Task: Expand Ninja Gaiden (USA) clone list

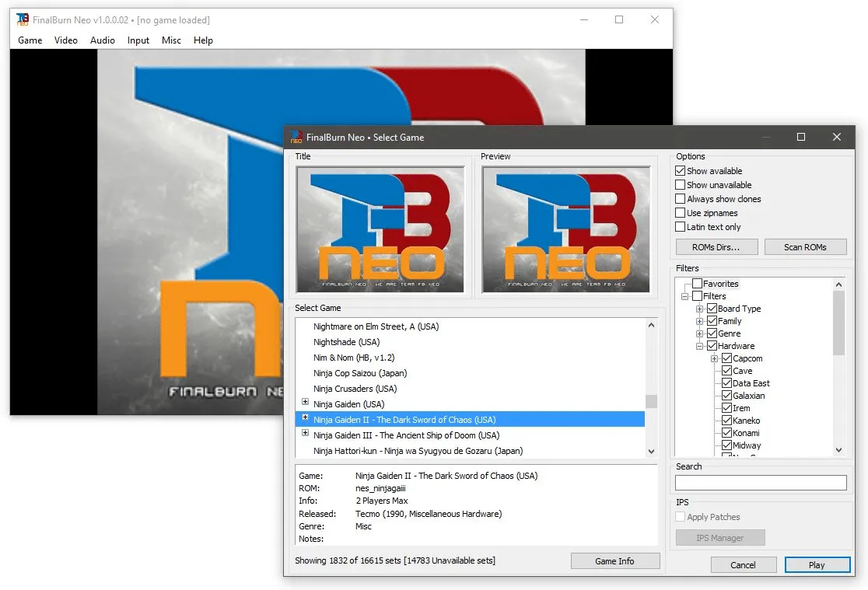Action: [305, 403]
